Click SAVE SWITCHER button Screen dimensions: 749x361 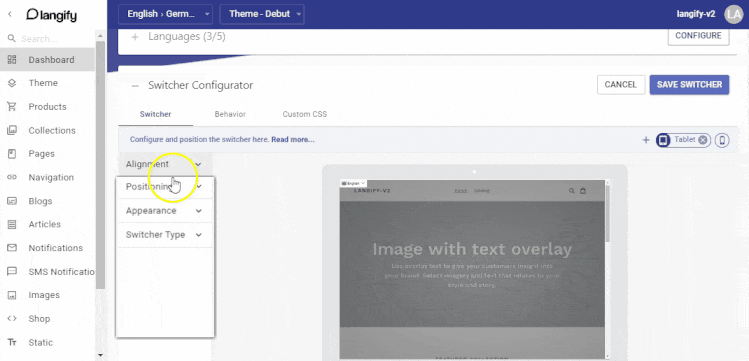point(689,85)
